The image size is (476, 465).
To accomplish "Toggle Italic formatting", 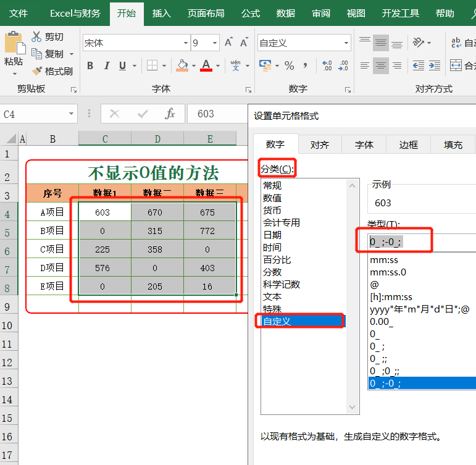I will pyautogui.click(x=107, y=65).
